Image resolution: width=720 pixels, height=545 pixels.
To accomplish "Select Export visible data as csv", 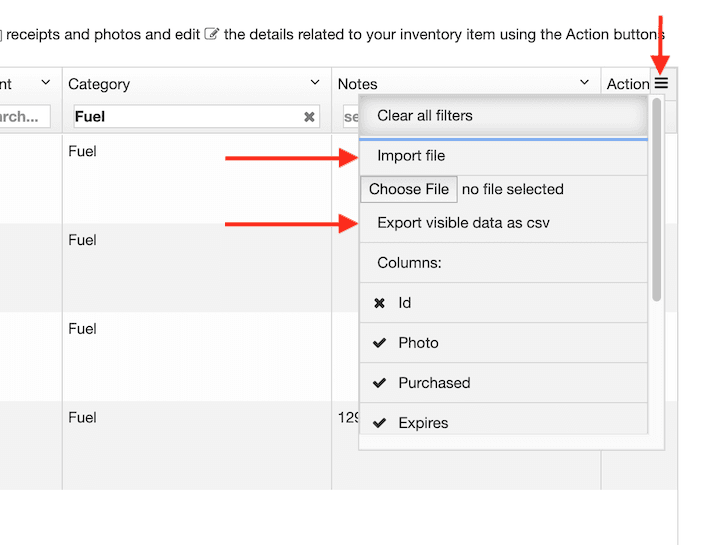I will pyautogui.click(x=504, y=223).
